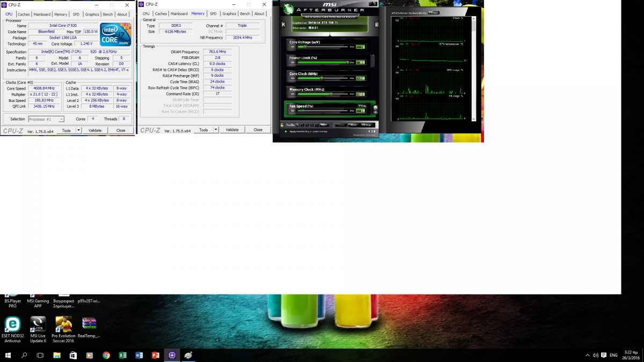Open the ESET NOD32 Antivirus desktop shortcut
Viewport: 644px width, 362px height.
pos(12,329)
